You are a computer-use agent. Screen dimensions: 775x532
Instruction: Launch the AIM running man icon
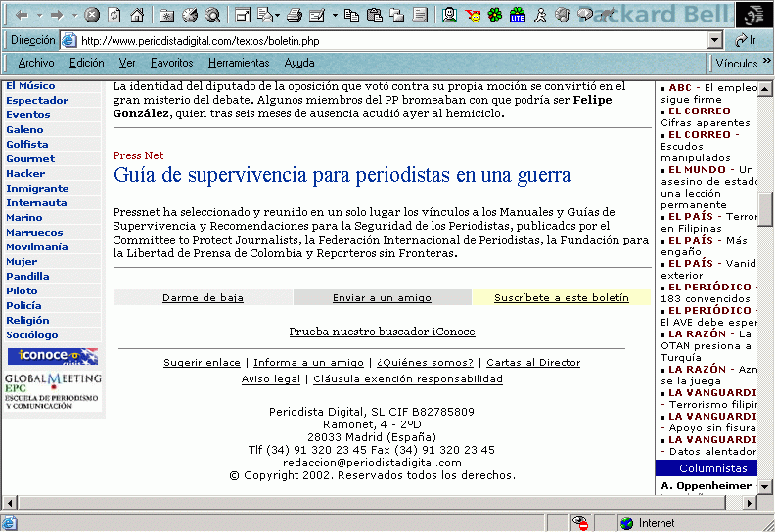point(540,16)
